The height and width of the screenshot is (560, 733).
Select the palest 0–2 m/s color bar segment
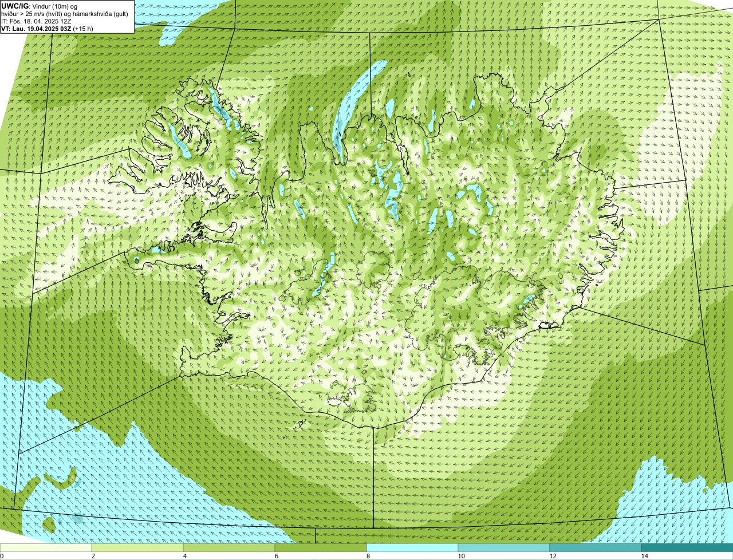[46, 547]
